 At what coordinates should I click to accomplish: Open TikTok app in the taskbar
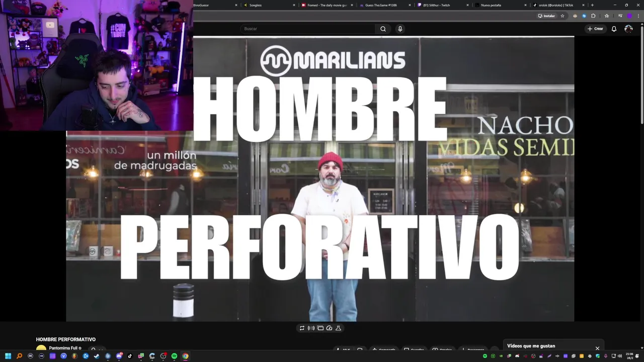(130, 356)
